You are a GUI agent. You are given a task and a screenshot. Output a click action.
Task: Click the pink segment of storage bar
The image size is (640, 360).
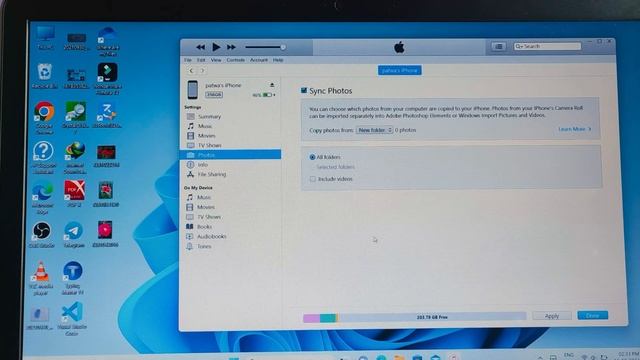(x=311, y=318)
